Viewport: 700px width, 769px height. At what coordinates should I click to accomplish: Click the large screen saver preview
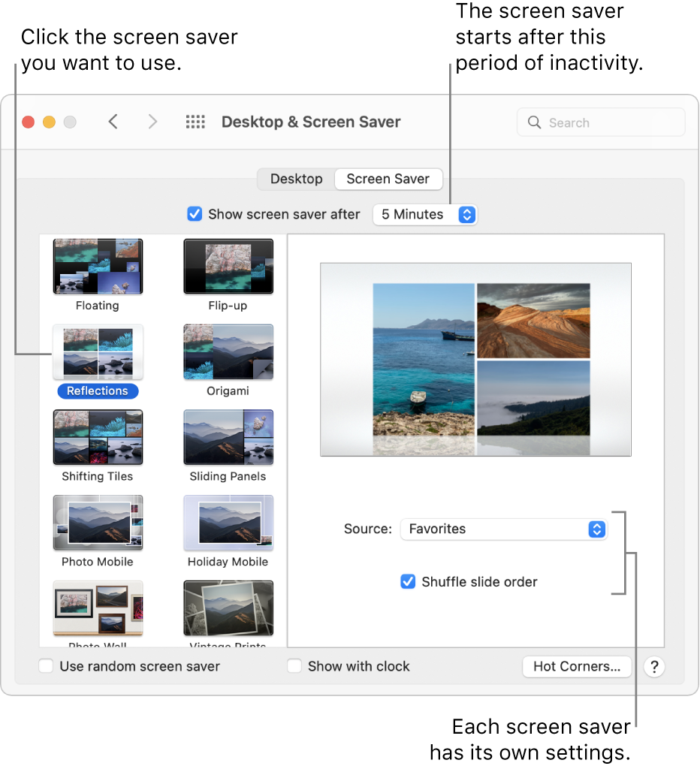click(475, 360)
